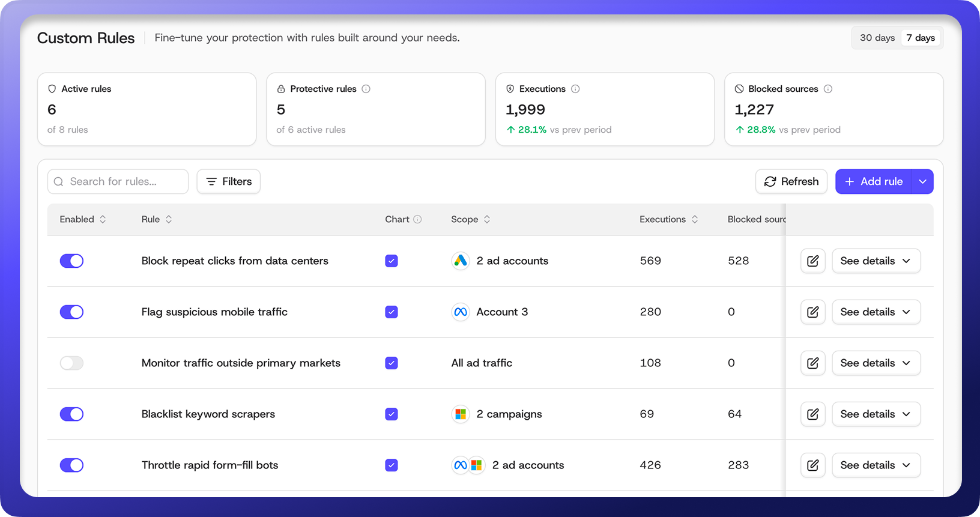Click the 2 ad accounts scope for Throttle rule
980x517 pixels.
pyautogui.click(x=528, y=465)
